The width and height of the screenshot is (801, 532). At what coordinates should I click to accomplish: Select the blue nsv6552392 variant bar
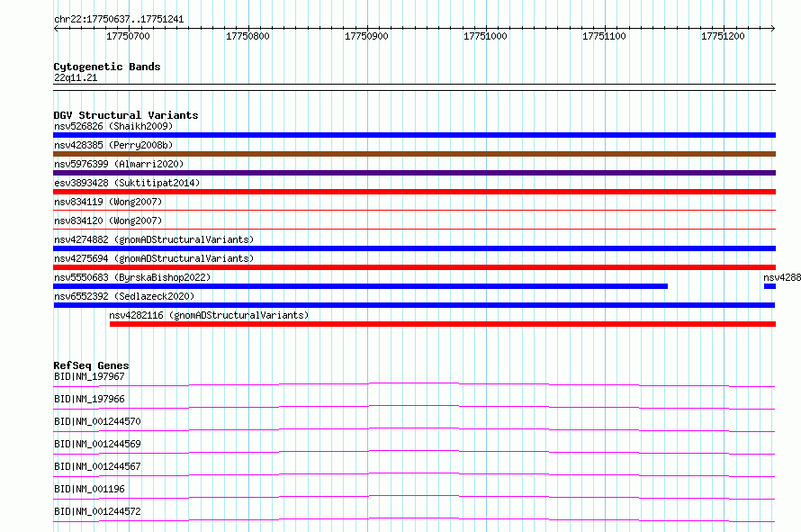click(x=414, y=305)
